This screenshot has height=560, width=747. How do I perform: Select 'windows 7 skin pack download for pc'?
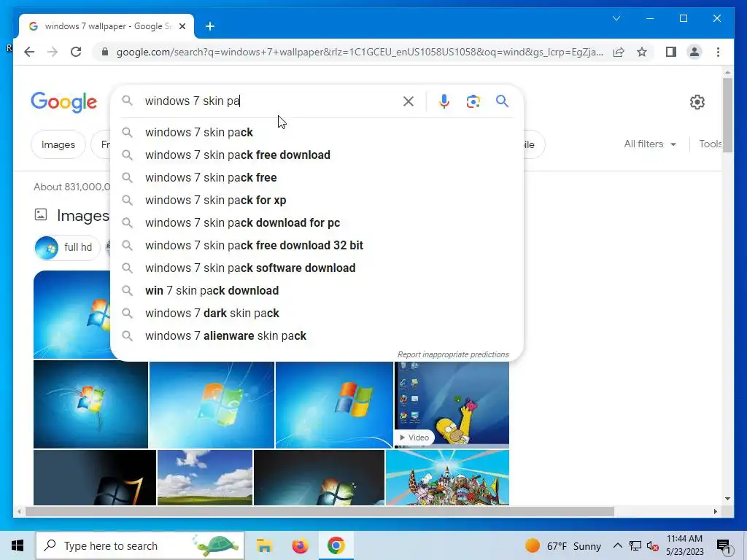(317, 223)
